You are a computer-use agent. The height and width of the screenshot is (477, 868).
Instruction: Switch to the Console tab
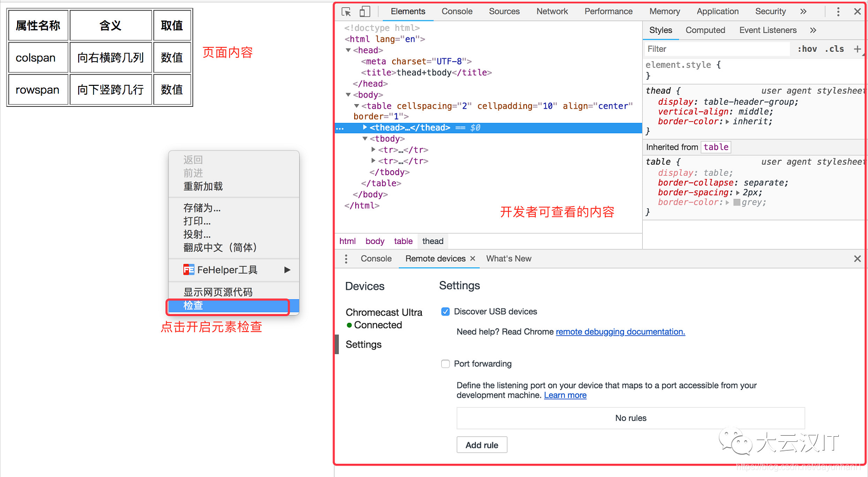point(457,12)
